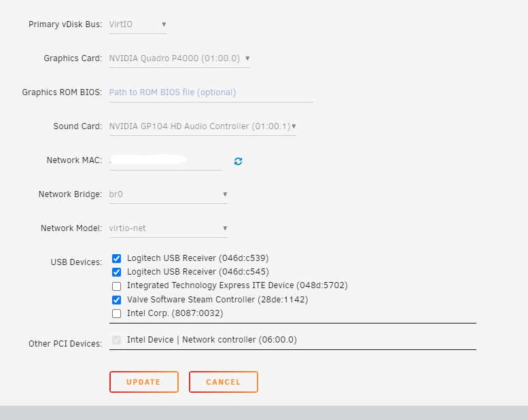The height and width of the screenshot is (420, 528).
Task: Focus the Network MAC input field
Action: 166,160
